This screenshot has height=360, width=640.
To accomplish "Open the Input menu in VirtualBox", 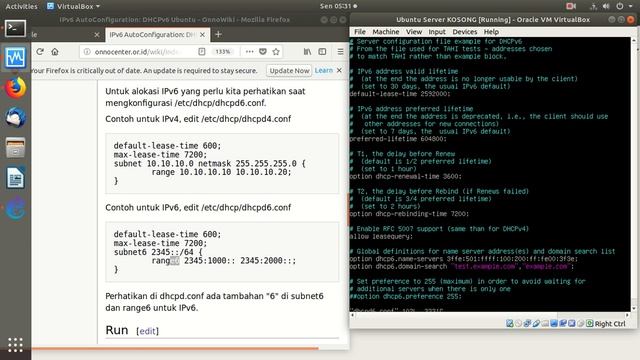I will (437, 32).
